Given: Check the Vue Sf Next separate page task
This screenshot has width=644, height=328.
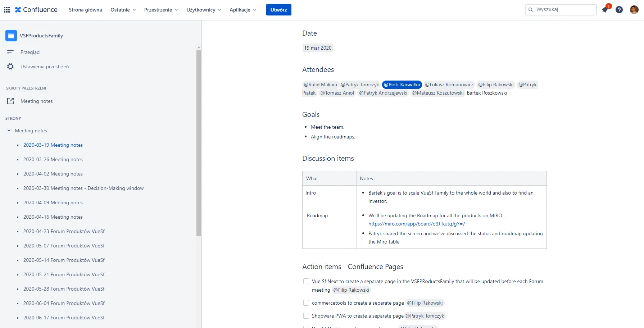Looking at the screenshot, I should [x=306, y=281].
